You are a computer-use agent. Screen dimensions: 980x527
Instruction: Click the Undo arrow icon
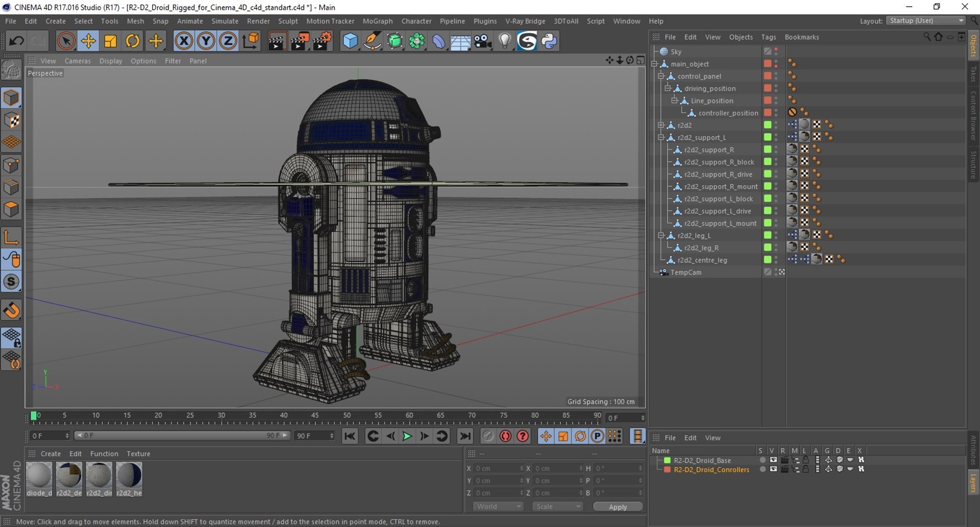click(x=16, y=41)
